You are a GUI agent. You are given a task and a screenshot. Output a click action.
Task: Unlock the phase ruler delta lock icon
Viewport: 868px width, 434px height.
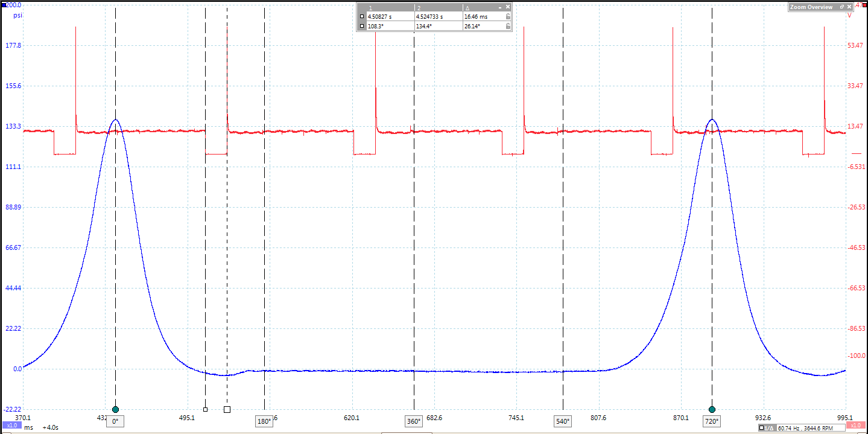tap(508, 26)
